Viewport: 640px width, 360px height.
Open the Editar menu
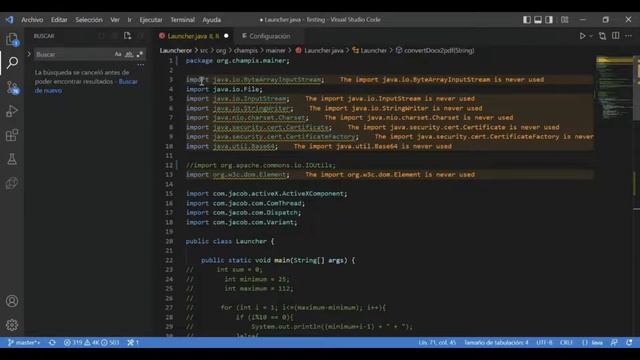click(x=59, y=20)
